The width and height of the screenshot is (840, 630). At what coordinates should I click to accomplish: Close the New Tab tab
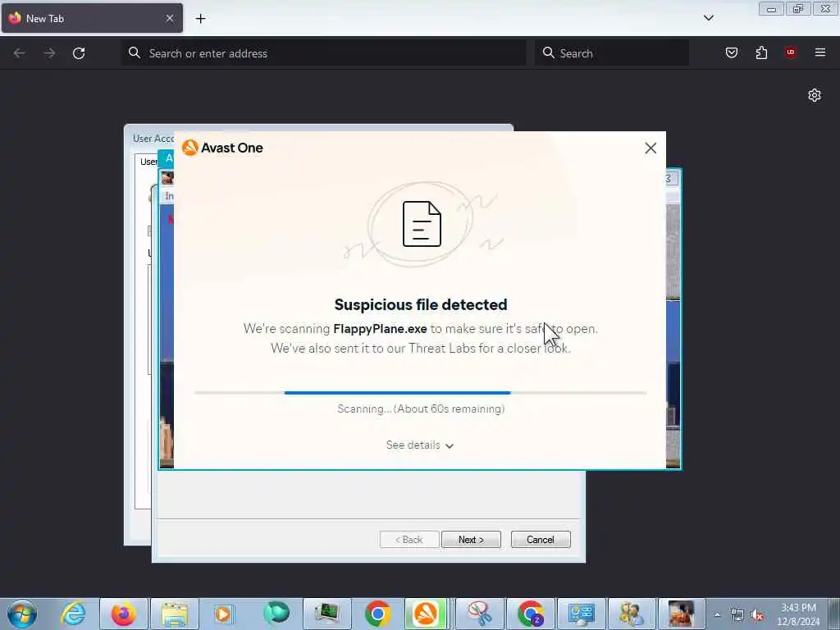point(169,18)
